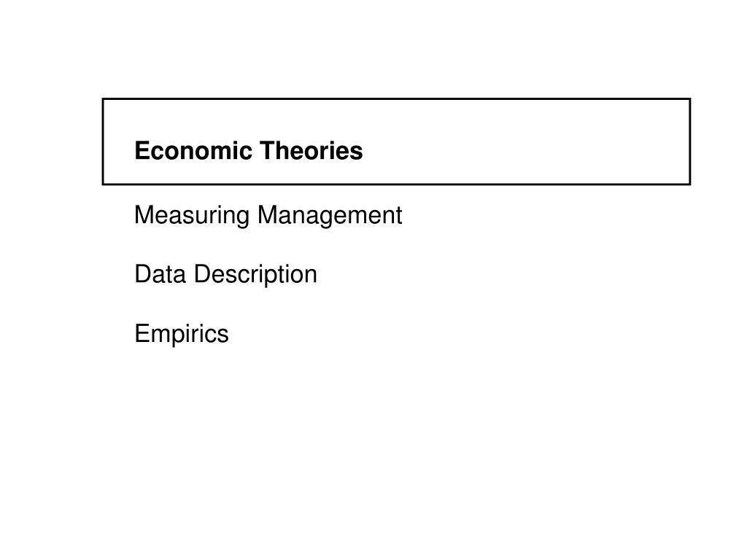Click the word Economic in the heading
The height and width of the screenshot is (560, 747).
tap(193, 150)
